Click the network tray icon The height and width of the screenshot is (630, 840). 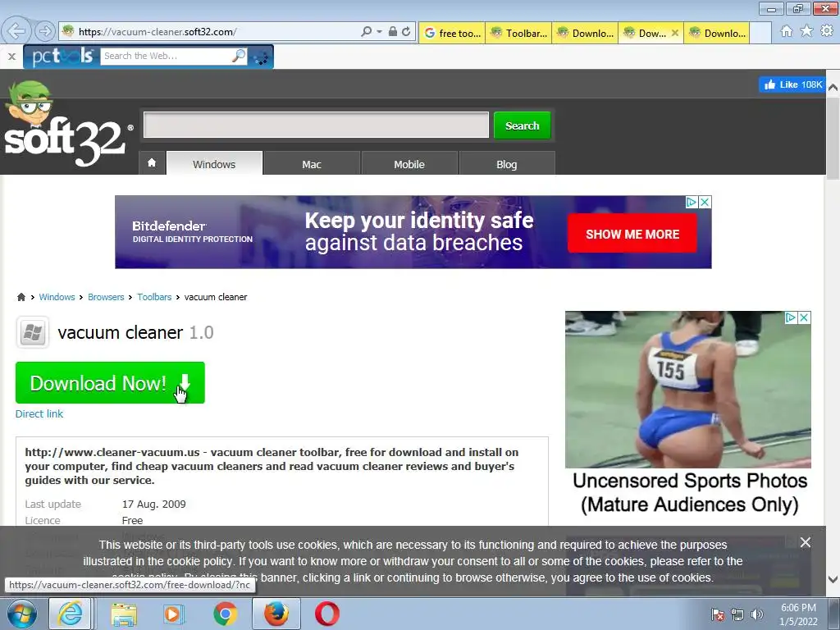tap(737, 614)
